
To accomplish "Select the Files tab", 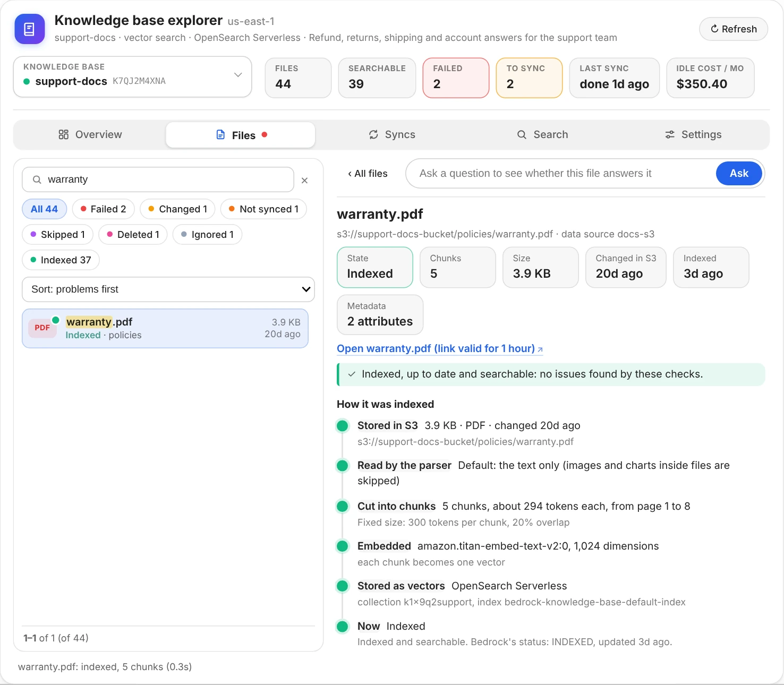I will coord(241,135).
